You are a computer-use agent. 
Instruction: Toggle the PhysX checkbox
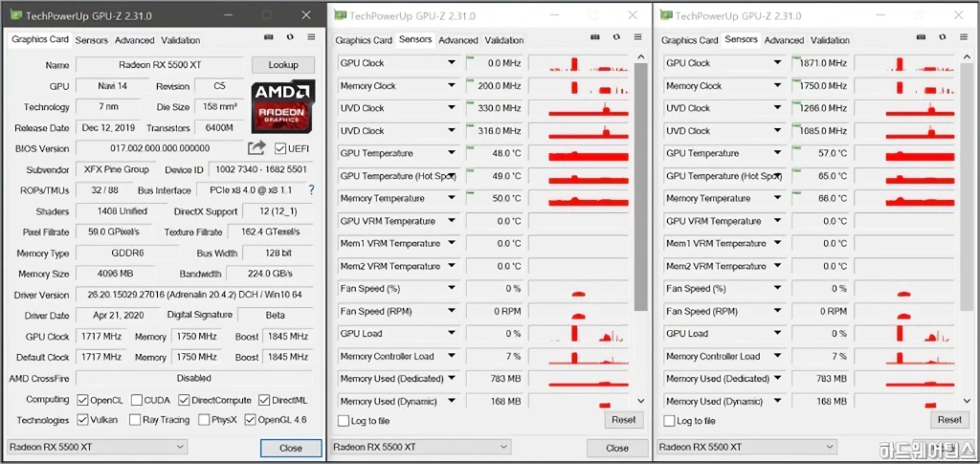[204, 420]
